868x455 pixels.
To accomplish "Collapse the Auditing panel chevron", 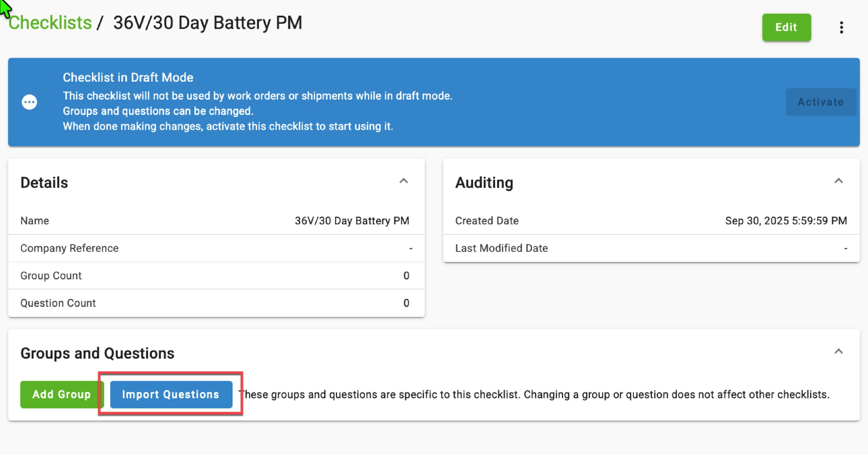I will click(838, 181).
